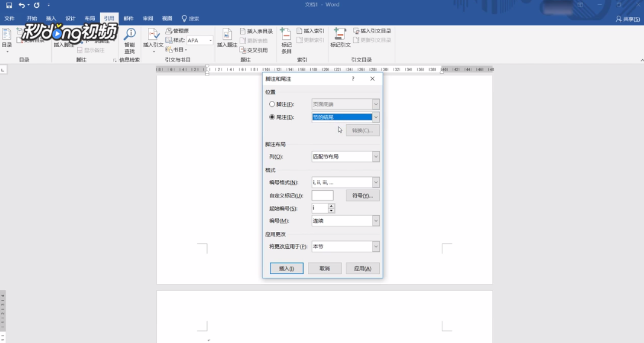Switch to the View (视图) tab

coord(167,19)
